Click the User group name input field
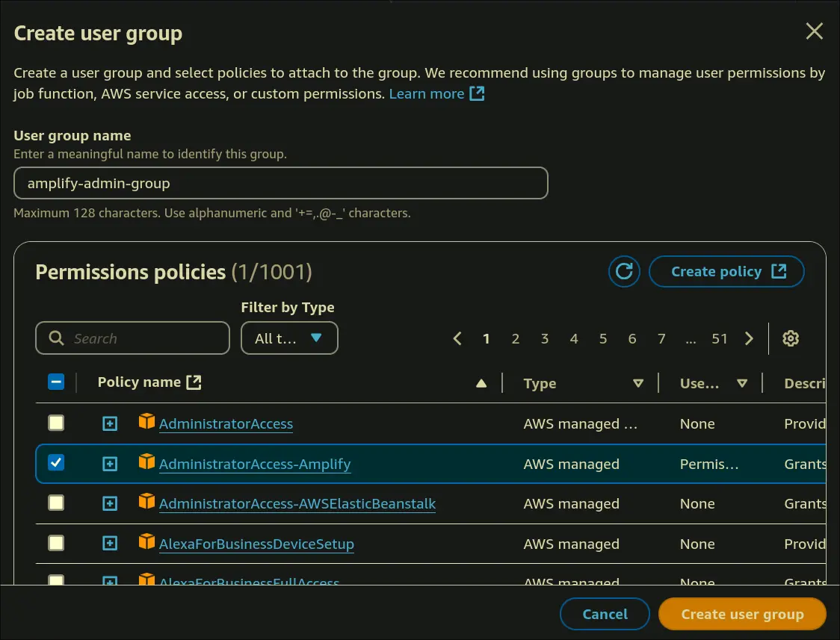The width and height of the screenshot is (840, 640). tap(280, 183)
